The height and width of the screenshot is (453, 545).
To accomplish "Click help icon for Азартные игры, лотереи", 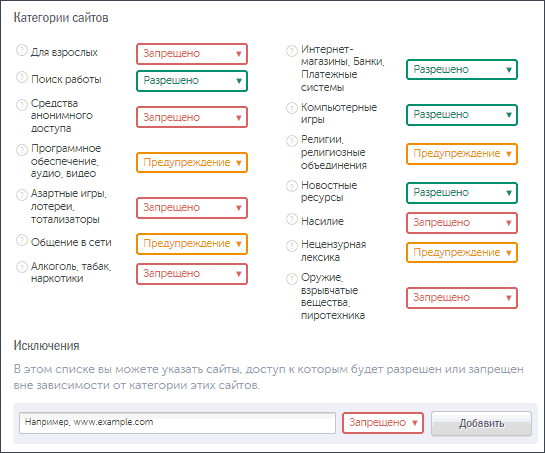I will click(x=22, y=195).
